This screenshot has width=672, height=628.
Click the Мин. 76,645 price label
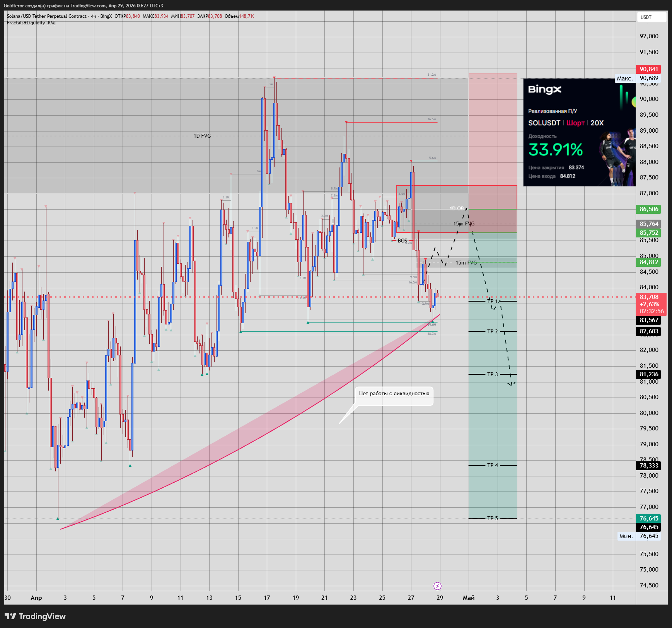coord(639,536)
